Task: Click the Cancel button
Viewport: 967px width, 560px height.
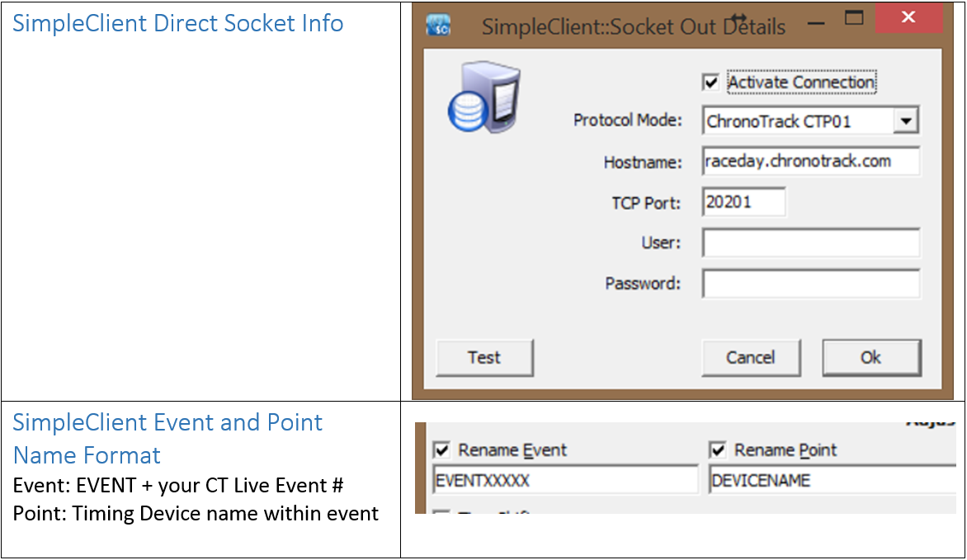Action: [751, 358]
